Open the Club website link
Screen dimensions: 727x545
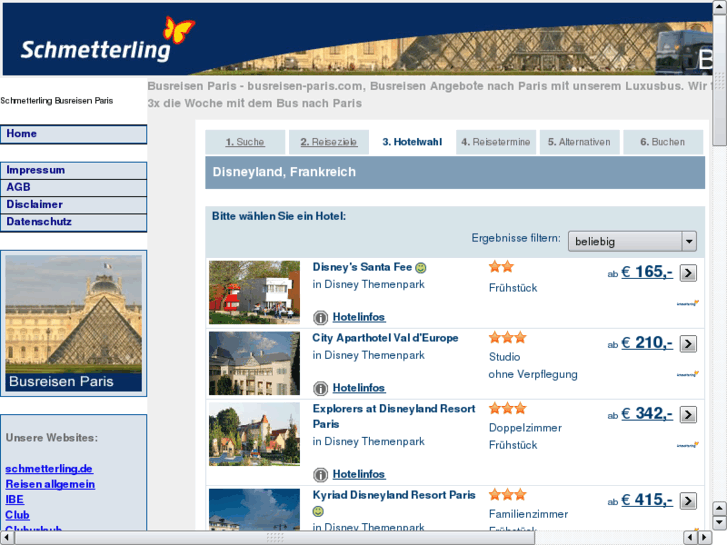(17, 515)
